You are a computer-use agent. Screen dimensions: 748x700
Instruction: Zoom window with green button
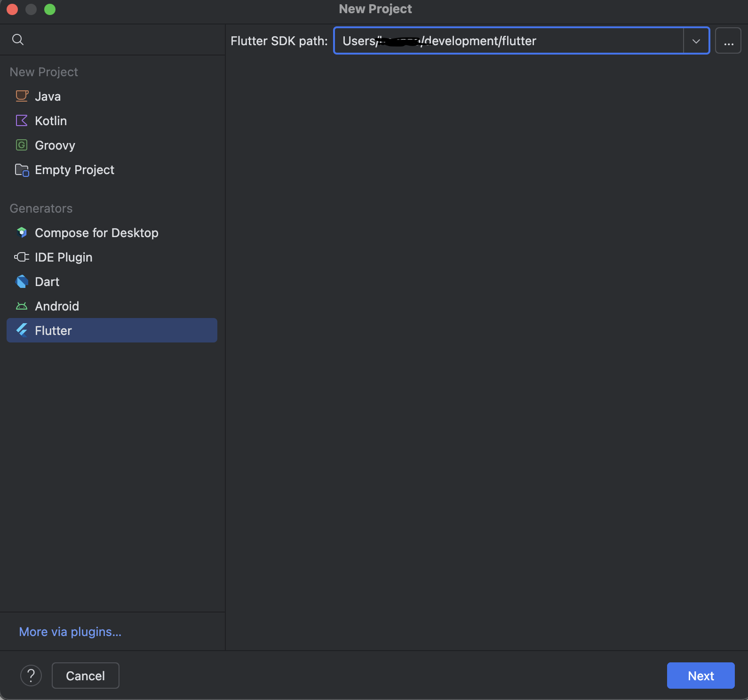(x=50, y=9)
